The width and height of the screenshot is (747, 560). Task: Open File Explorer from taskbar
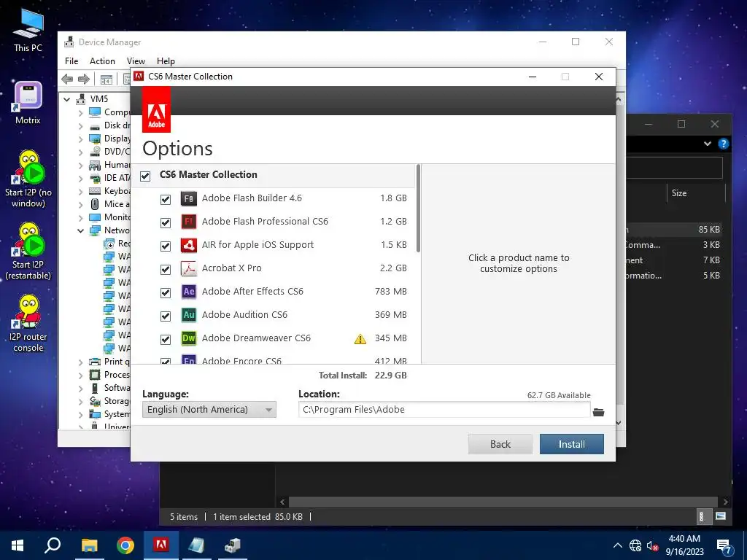[89, 545]
